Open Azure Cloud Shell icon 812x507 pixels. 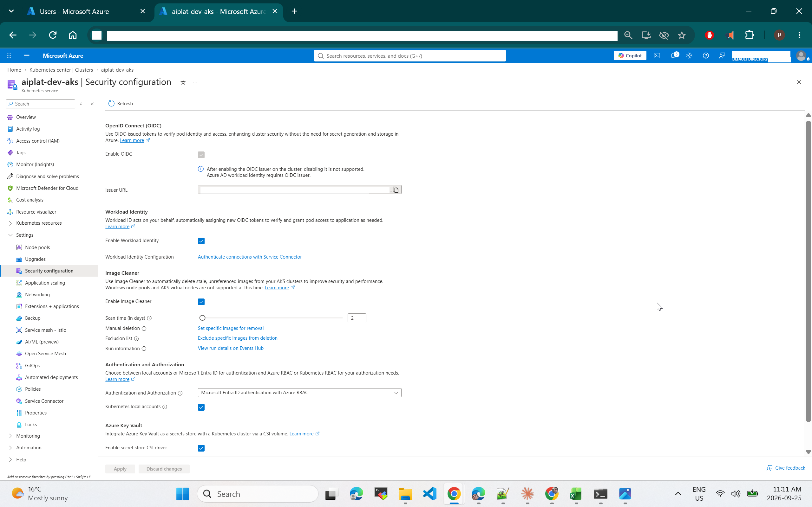[x=657, y=56]
